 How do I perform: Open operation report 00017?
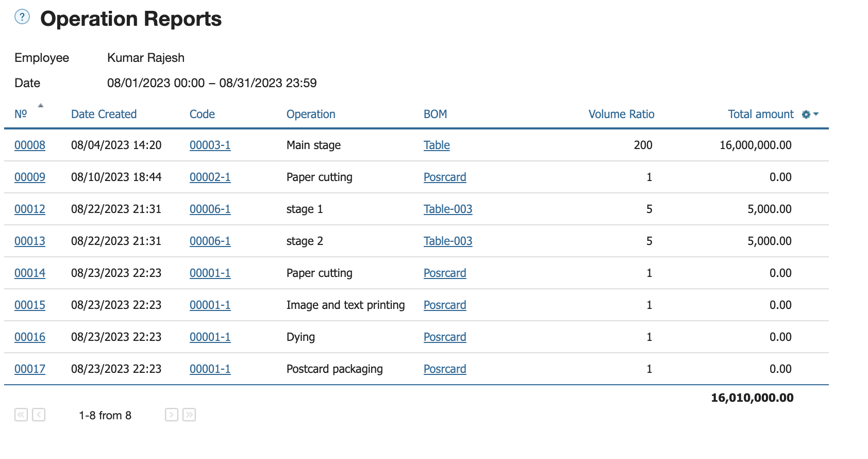[x=30, y=369]
